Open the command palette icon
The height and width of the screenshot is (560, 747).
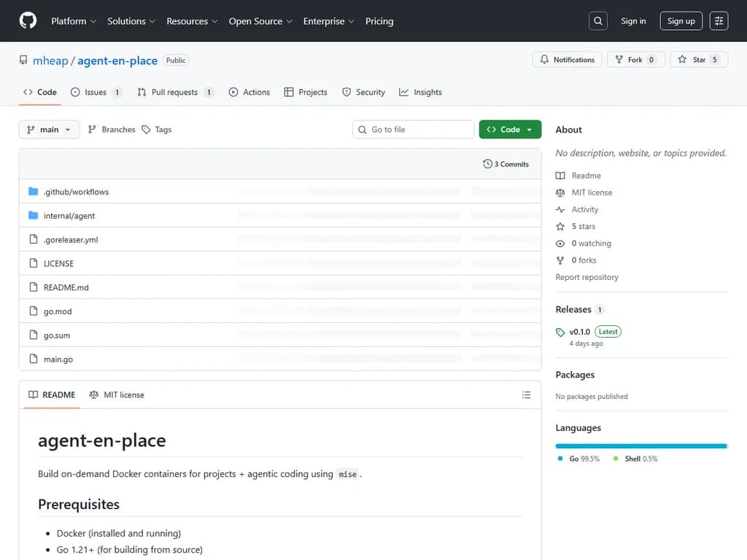(x=719, y=20)
